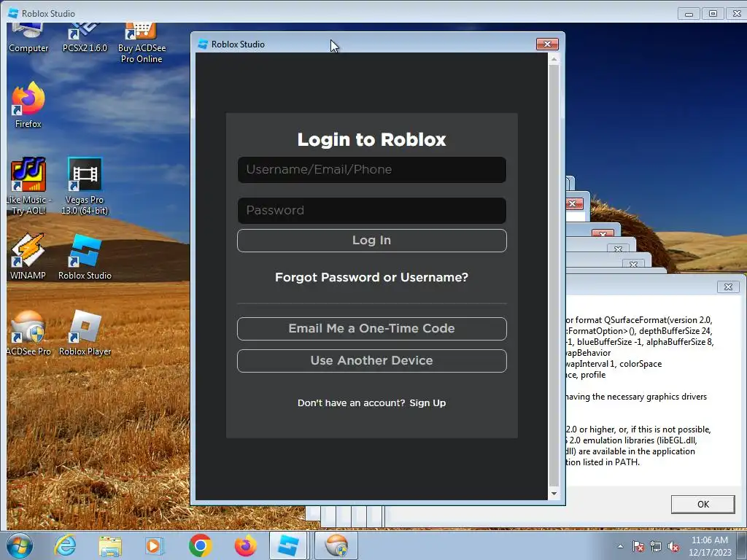747x560 pixels.
Task: Open the Like Music - Try AOL! shortcut
Action: coord(28,186)
